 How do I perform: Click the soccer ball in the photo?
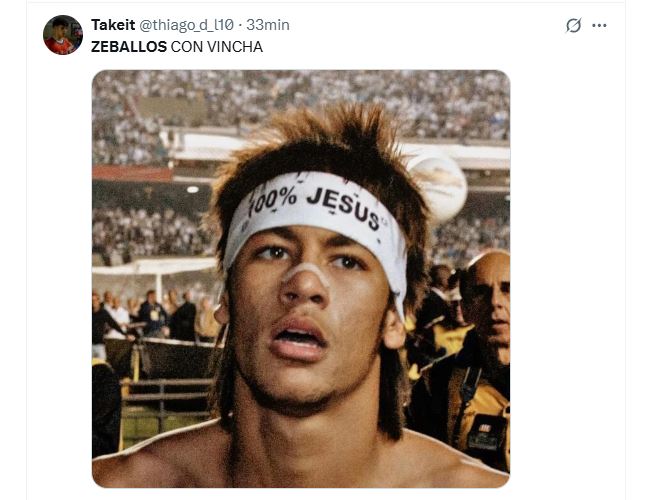coord(438,183)
